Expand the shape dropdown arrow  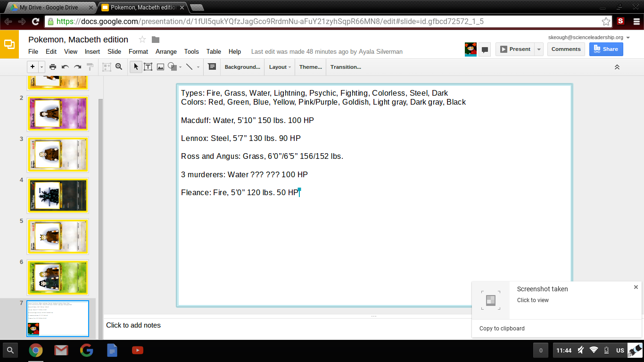[x=181, y=67]
